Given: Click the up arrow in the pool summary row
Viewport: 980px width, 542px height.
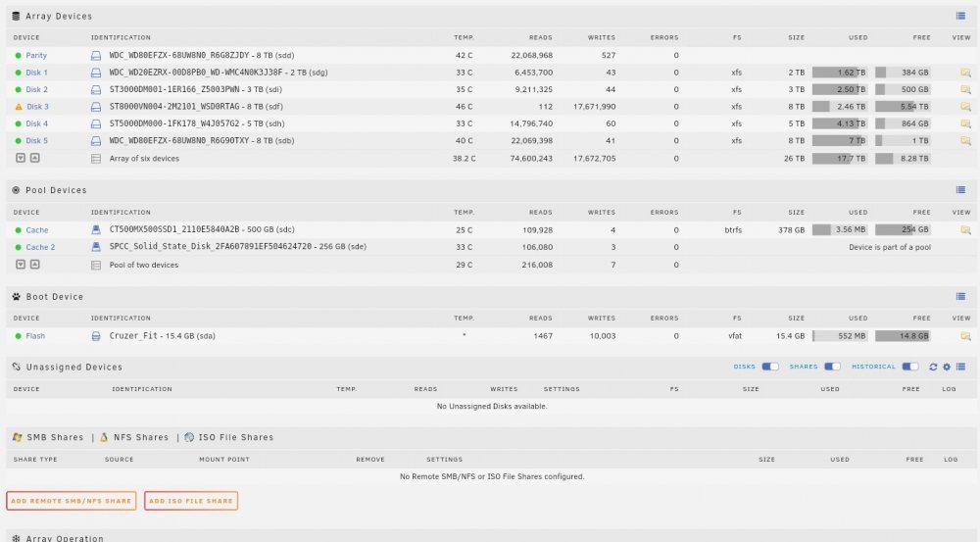Looking at the screenshot, I should (x=35, y=265).
